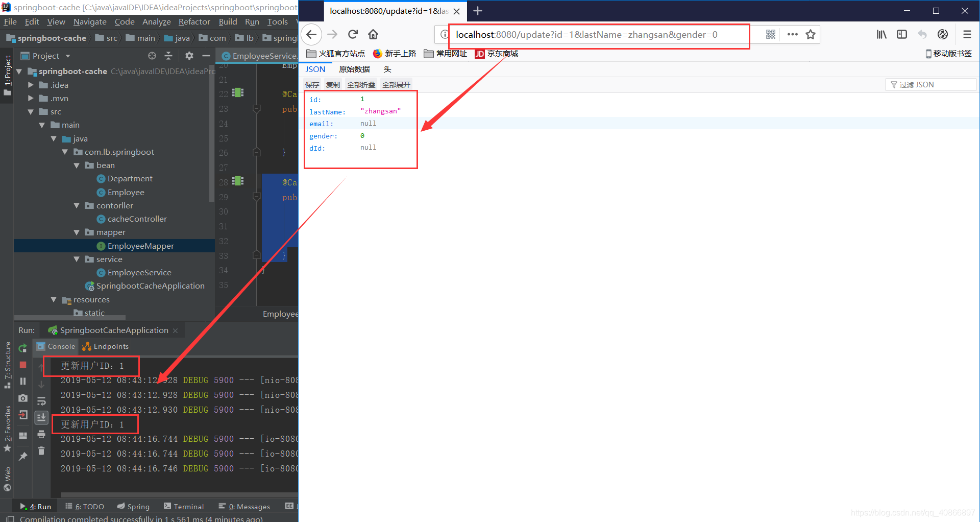Click 全部折叠 collapse all button
Viewport: 980px width, 522px height.
361,85
